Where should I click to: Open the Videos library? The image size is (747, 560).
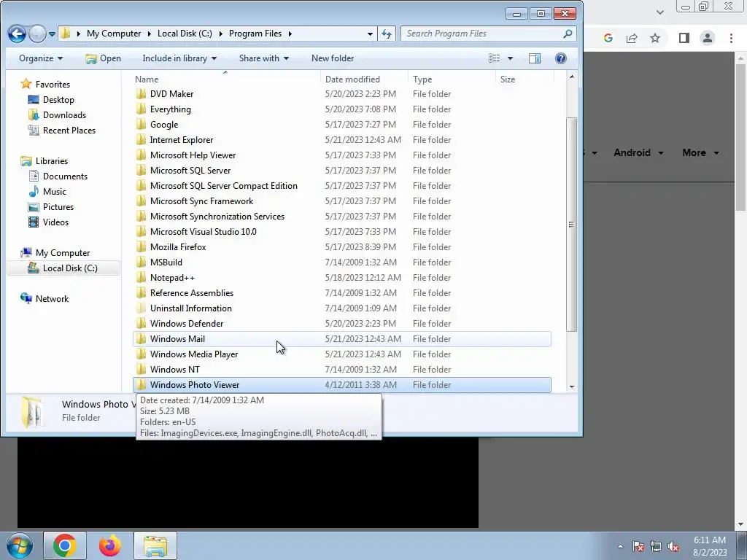55,222
